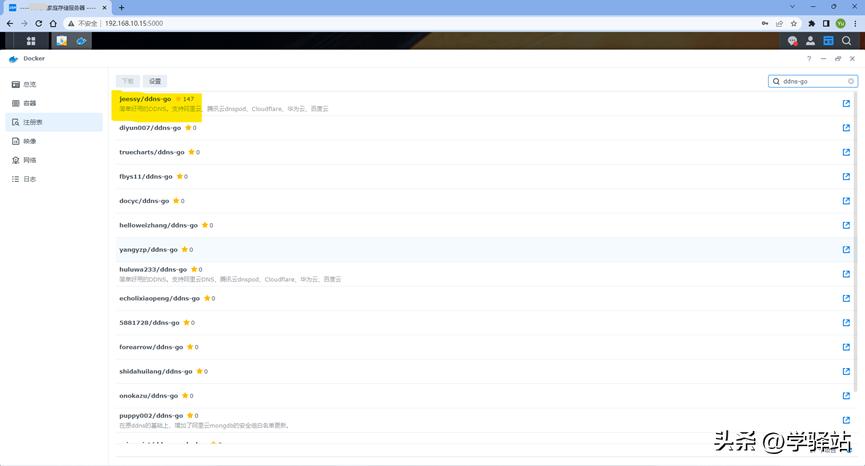
Task: Open external link for forearrow/ddns-go
Action: (846, 347)
